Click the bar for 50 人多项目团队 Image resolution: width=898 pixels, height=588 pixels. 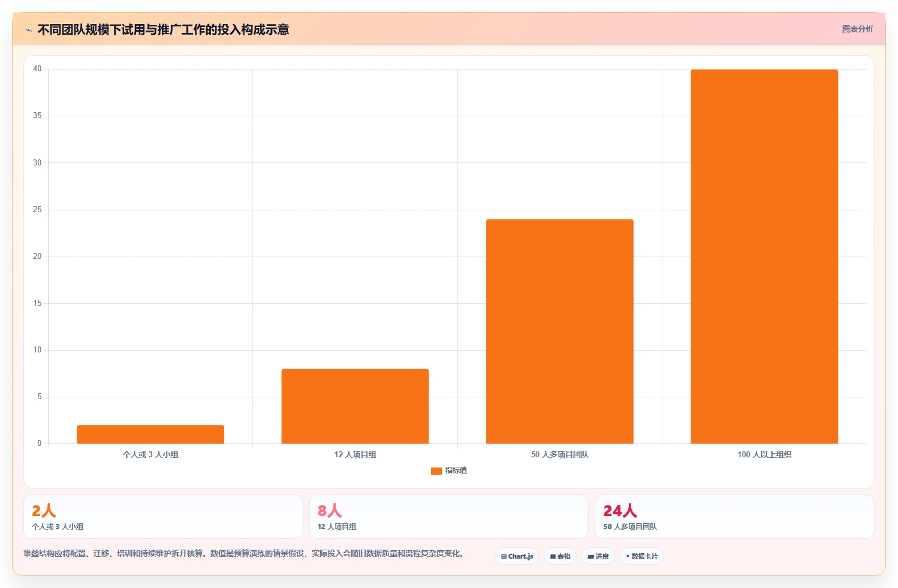click(560, 331)
